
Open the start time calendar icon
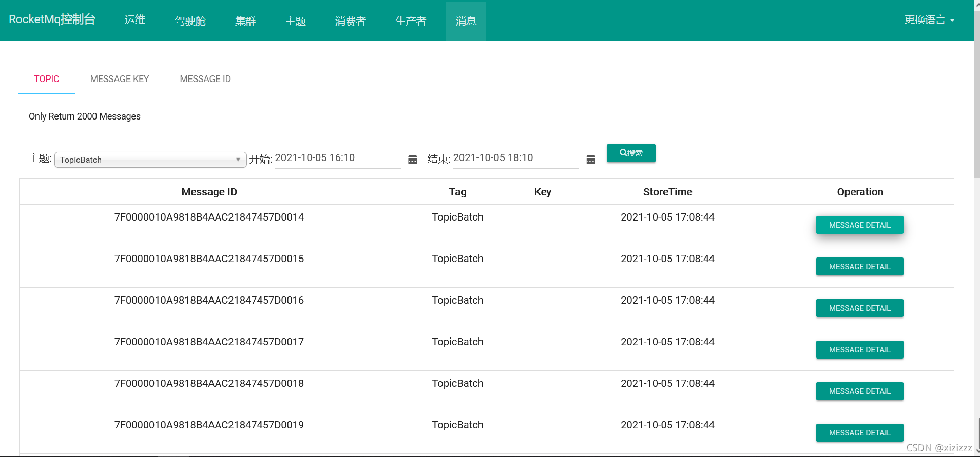pyautogui.click(x=412, y=160)
